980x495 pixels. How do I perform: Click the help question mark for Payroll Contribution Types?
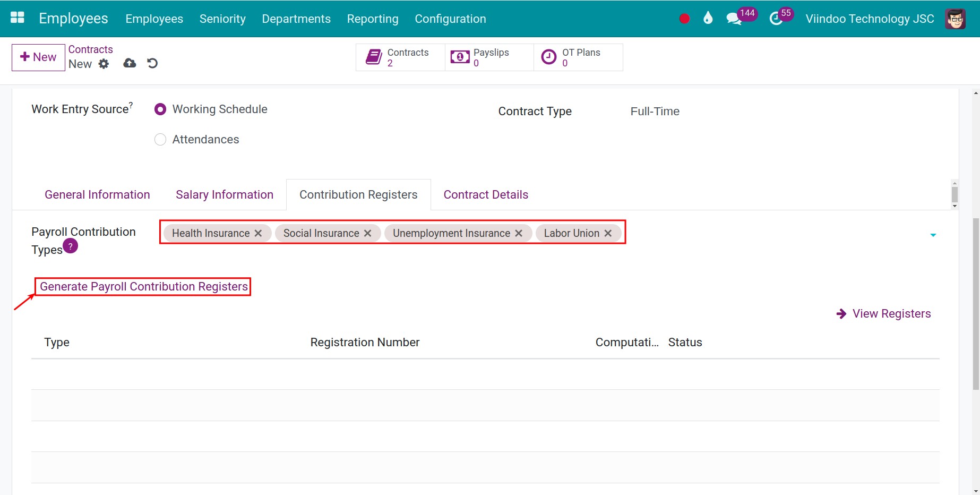[70, 246]
